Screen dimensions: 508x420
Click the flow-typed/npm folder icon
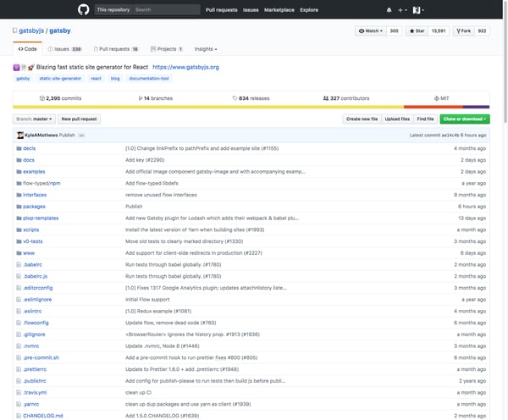pos(19,184)
